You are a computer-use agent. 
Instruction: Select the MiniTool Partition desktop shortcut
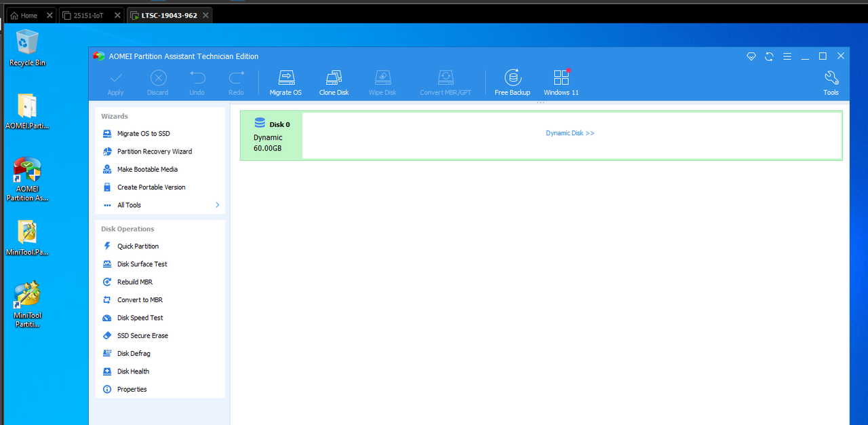[x=27, y=304]
